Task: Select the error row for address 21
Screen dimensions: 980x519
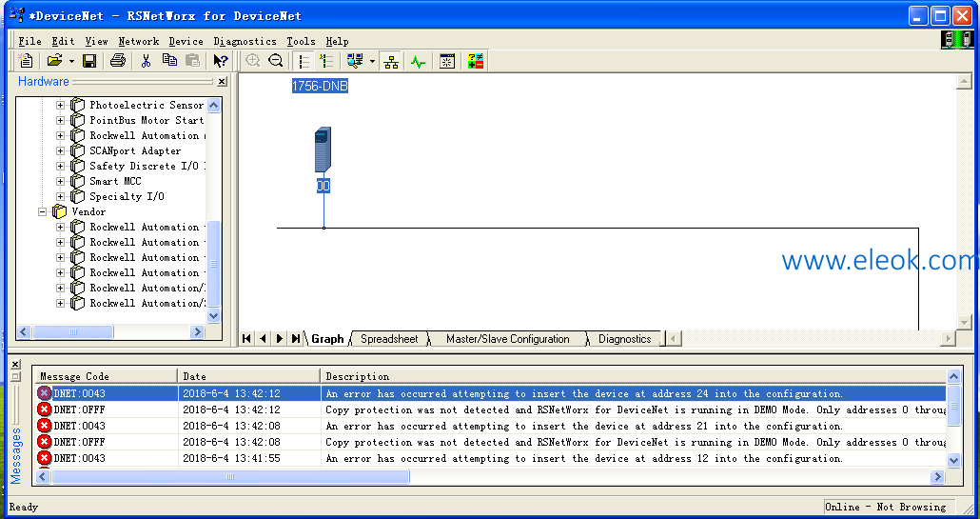Action: coord(491,426)
